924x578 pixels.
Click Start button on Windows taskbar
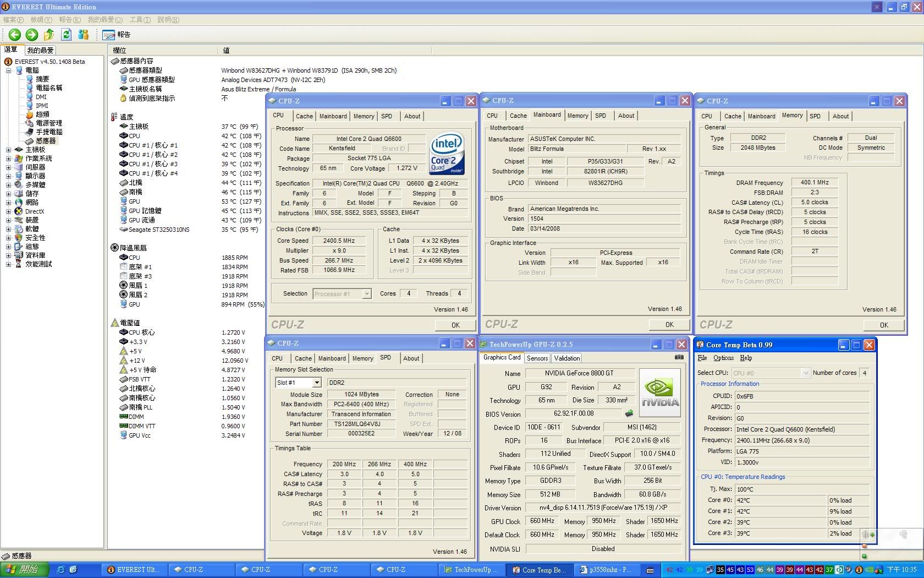click(x=25, y=570)
